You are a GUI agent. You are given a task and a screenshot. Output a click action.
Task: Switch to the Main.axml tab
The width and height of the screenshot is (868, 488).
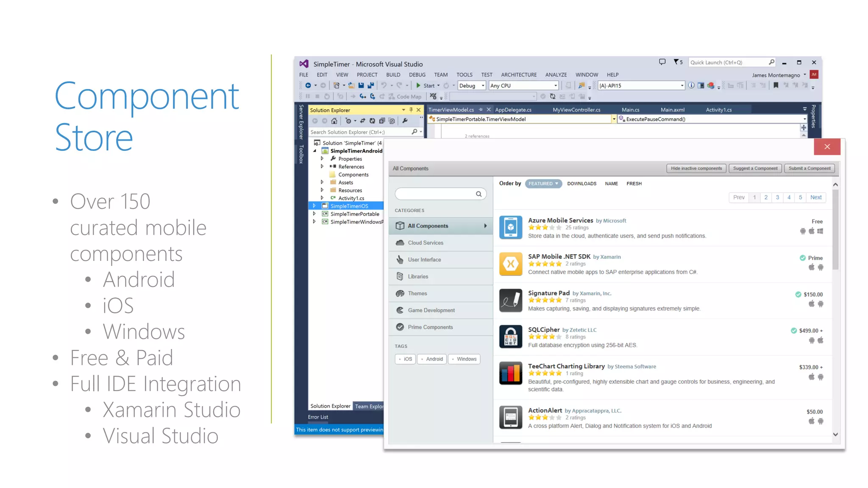point(672,110)
